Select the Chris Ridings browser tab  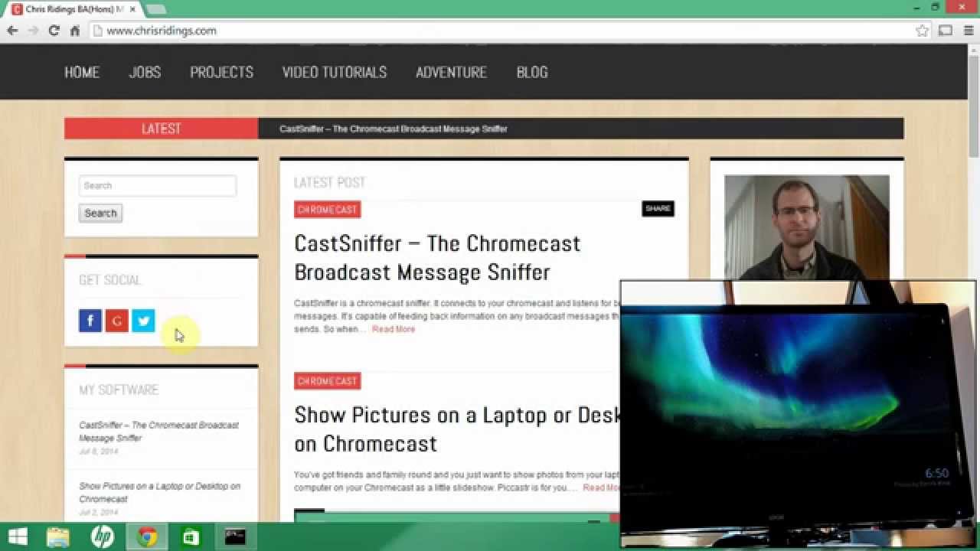pos(73,9)
